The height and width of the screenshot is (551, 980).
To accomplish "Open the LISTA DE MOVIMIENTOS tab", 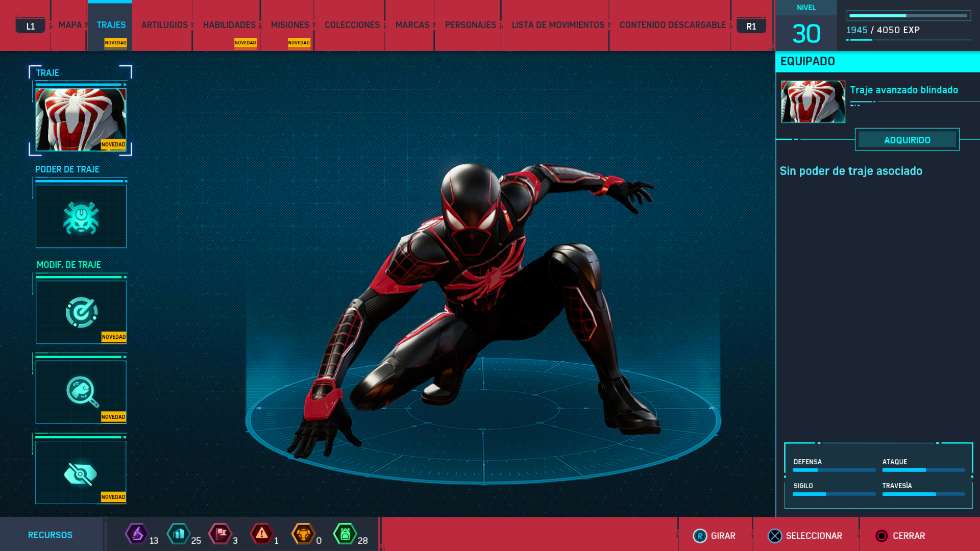I will [558, 25].
